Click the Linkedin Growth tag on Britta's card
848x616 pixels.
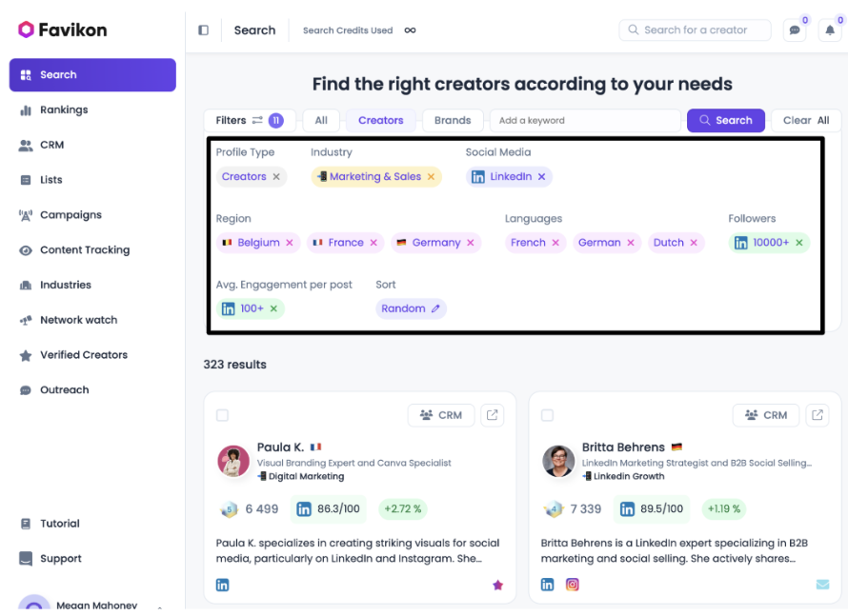(623, 477)
